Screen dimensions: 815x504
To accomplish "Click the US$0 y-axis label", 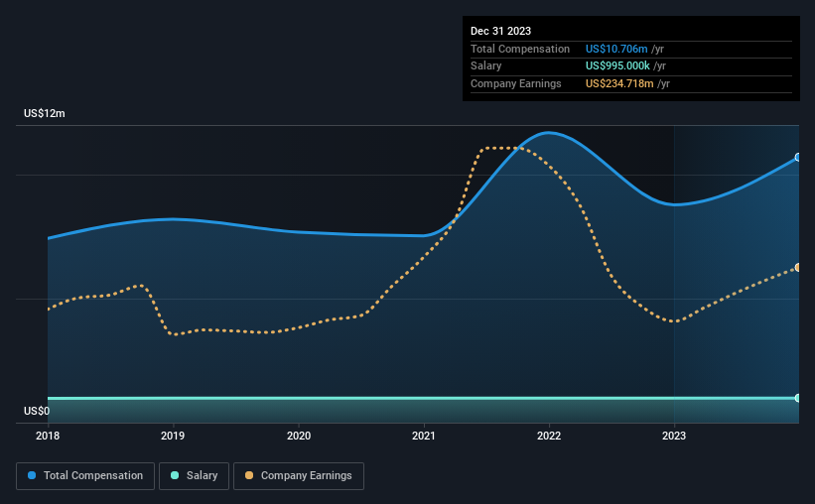I will (x=37, y=411).
